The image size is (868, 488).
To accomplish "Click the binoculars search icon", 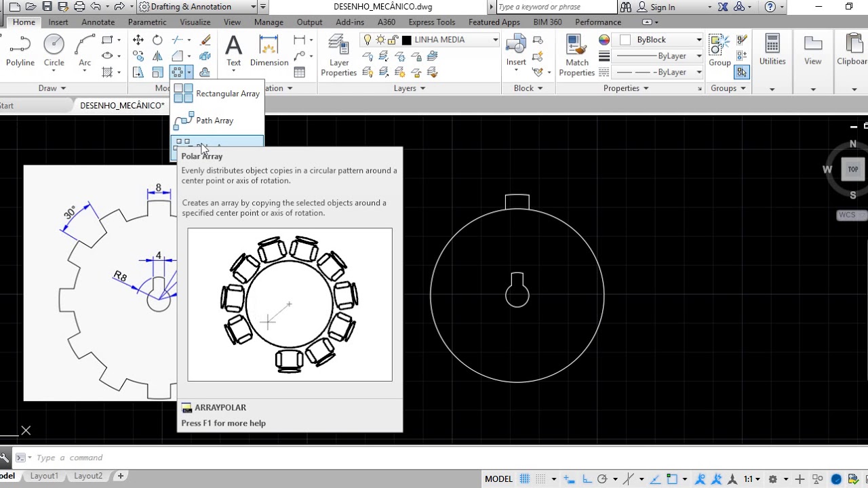I will [x=625, y=7].
